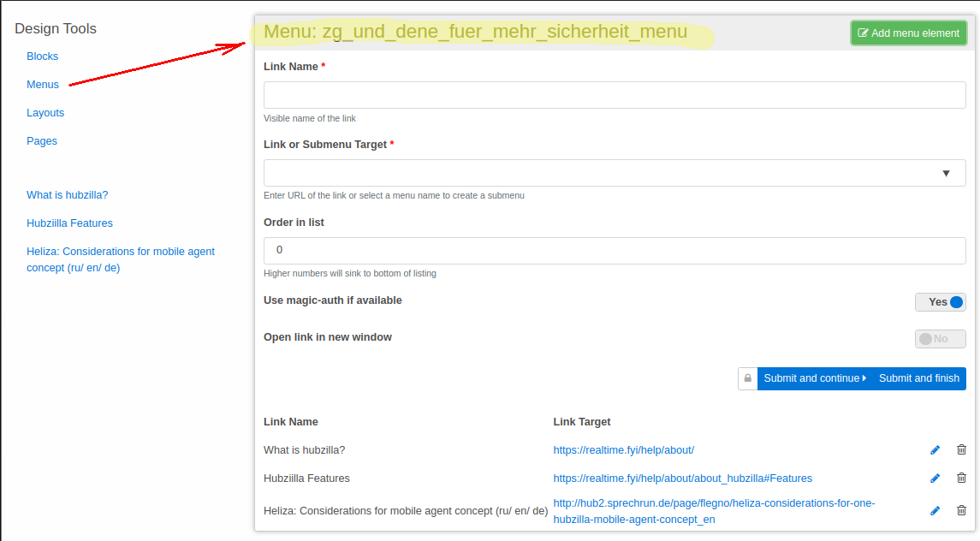Click the 'Add menu element' button

[908, 33]
